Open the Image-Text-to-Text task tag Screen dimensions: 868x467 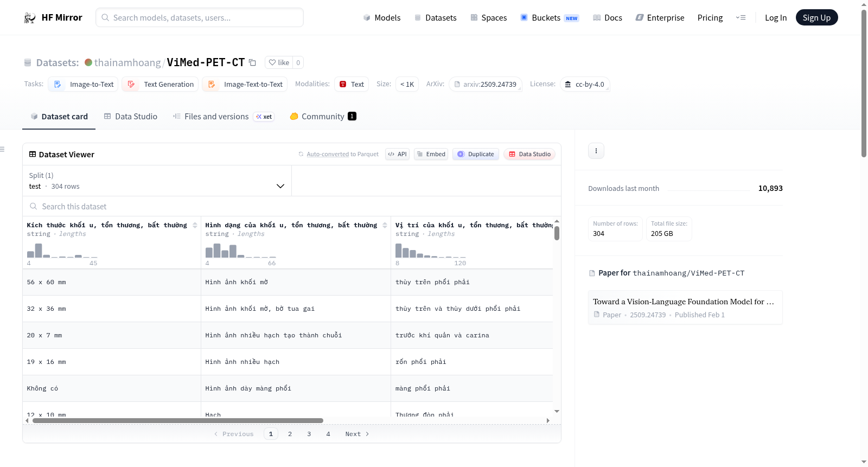tap(245, 84)
